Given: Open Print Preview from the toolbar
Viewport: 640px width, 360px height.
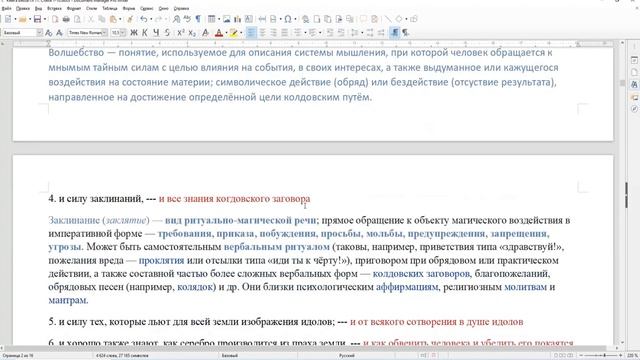Looking at the screenshot, I should tap(77, 19).
